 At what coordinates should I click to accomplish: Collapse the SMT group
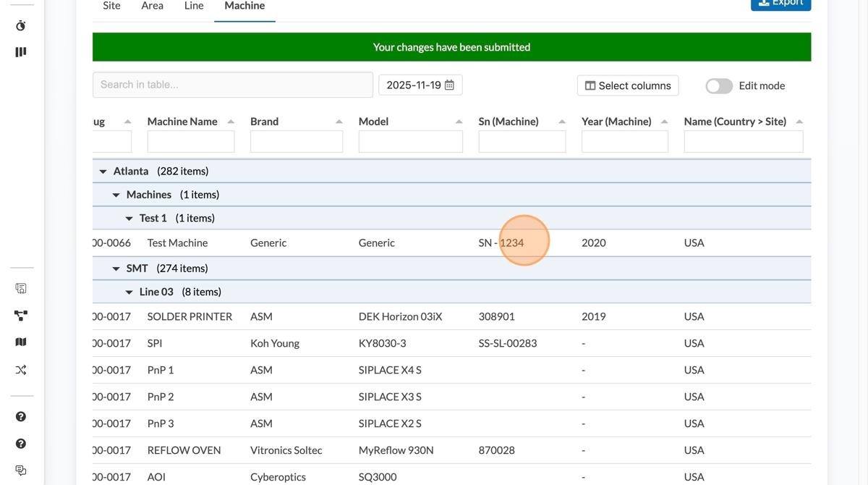tap(116, 269)
